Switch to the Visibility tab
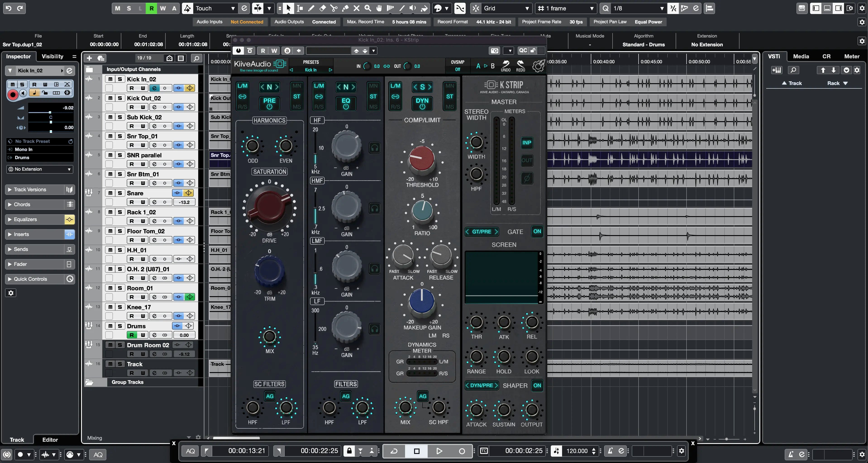The height and width of the screenshot is (463, 868). 52,56
